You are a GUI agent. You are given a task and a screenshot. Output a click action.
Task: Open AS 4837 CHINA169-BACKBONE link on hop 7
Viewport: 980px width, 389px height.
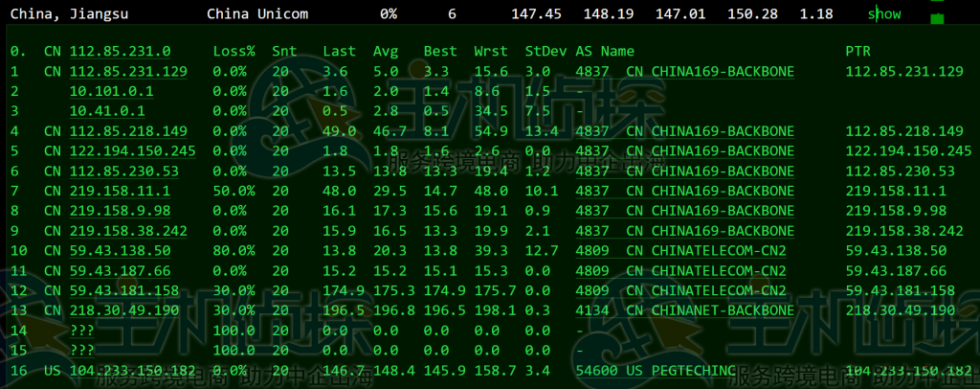pos(685,191)
